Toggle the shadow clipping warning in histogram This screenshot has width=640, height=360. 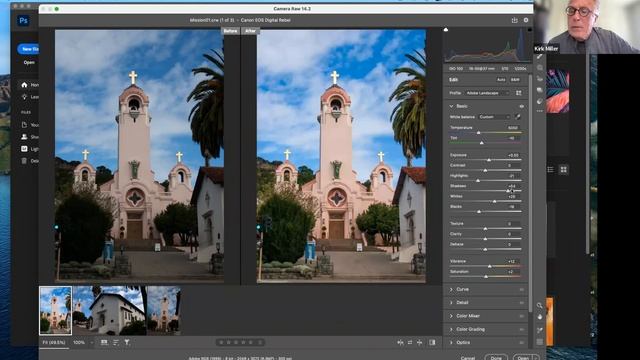446,30
